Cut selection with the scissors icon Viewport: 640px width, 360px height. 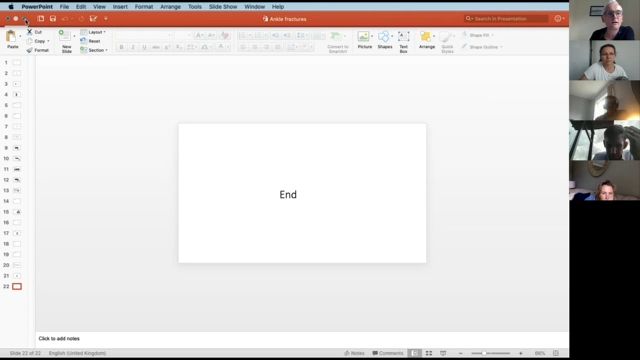pyautogui.click(x=29, y=32)
